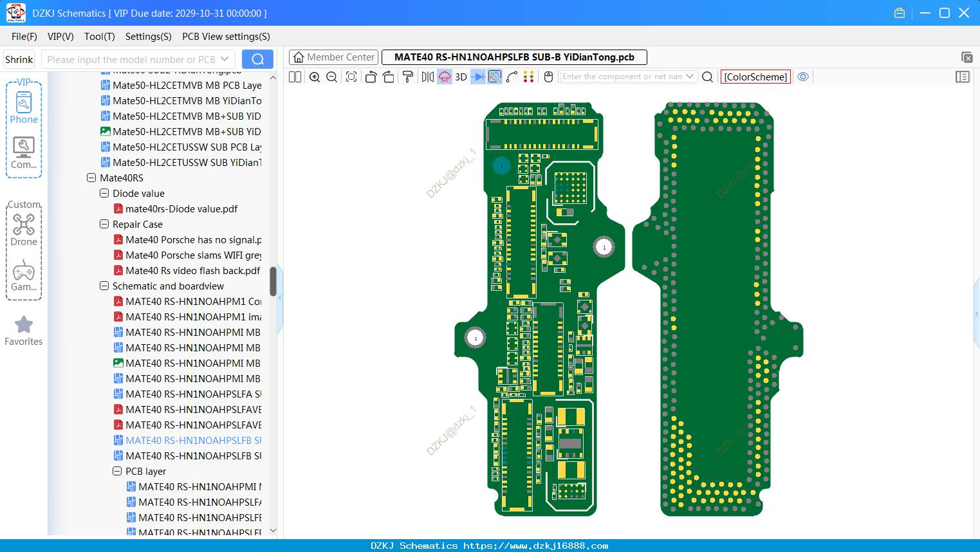Screen dimensions: 980x552
Task: Zoom out of the PCB view
Action: 332,77
